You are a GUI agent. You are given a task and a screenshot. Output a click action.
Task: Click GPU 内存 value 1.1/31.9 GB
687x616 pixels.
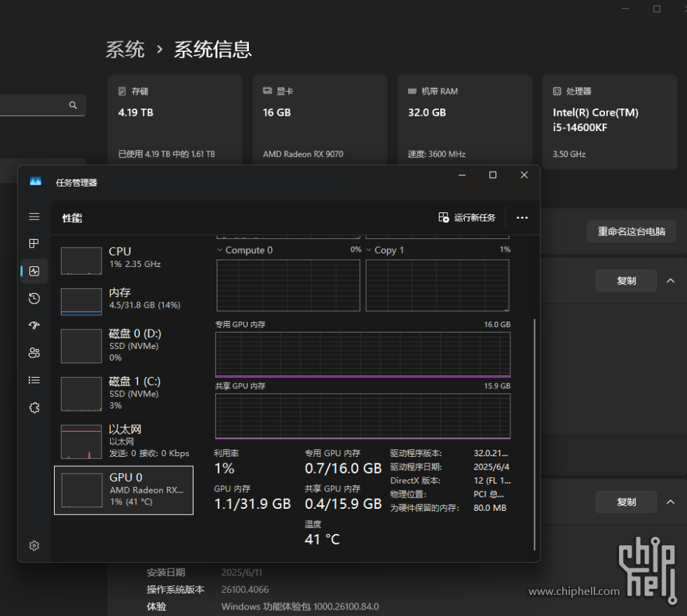(252, 504)
